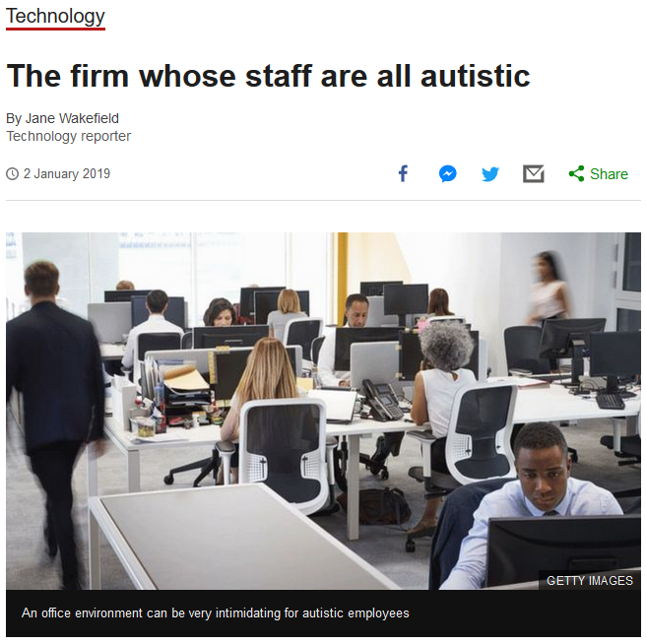Click the grey-haired woman in the photo
The height and width of the screenshot is (644, 646).
point(445,387)
